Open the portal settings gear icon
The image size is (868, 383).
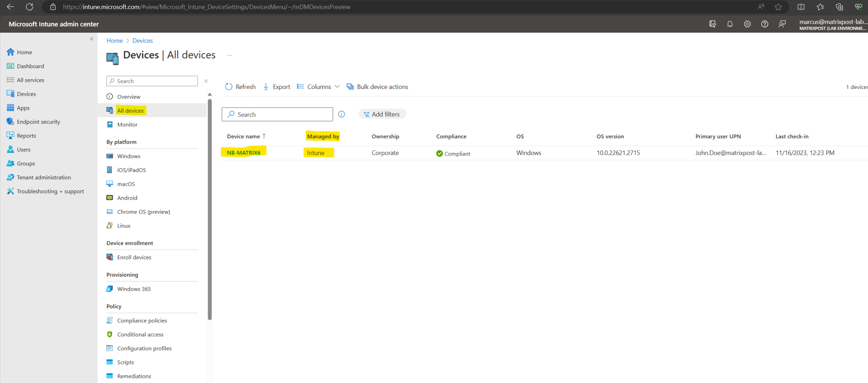click(747, 24)
